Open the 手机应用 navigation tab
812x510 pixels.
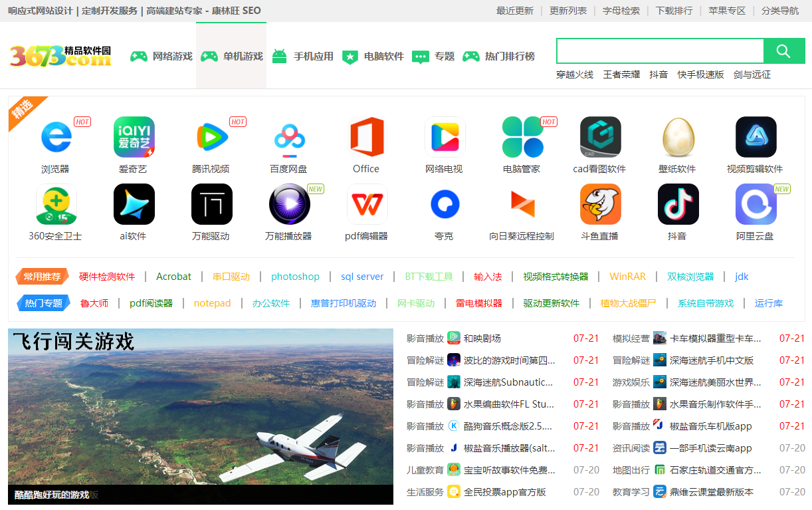pyautogui.click(x=302, y=56)
